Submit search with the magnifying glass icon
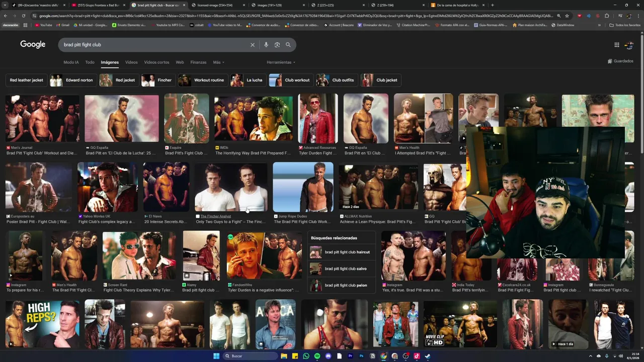The width and height of the screenshot is (644, 362). pos(288,45)
